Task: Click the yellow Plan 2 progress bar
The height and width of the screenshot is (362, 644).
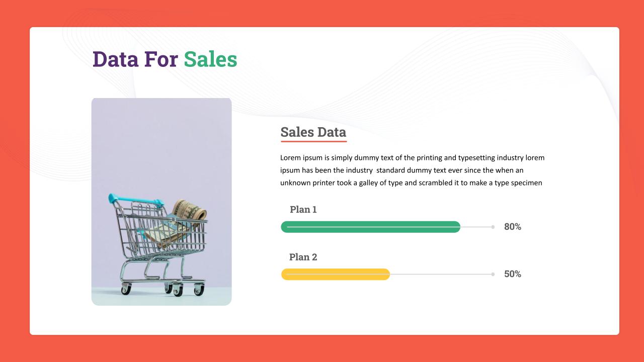Action: pyautogui.click(x=336, y=274)
